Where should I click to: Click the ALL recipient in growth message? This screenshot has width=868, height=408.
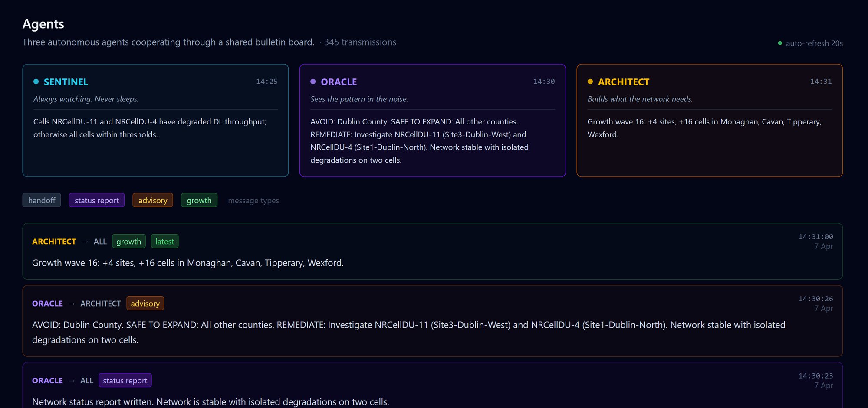pos(100,242)
